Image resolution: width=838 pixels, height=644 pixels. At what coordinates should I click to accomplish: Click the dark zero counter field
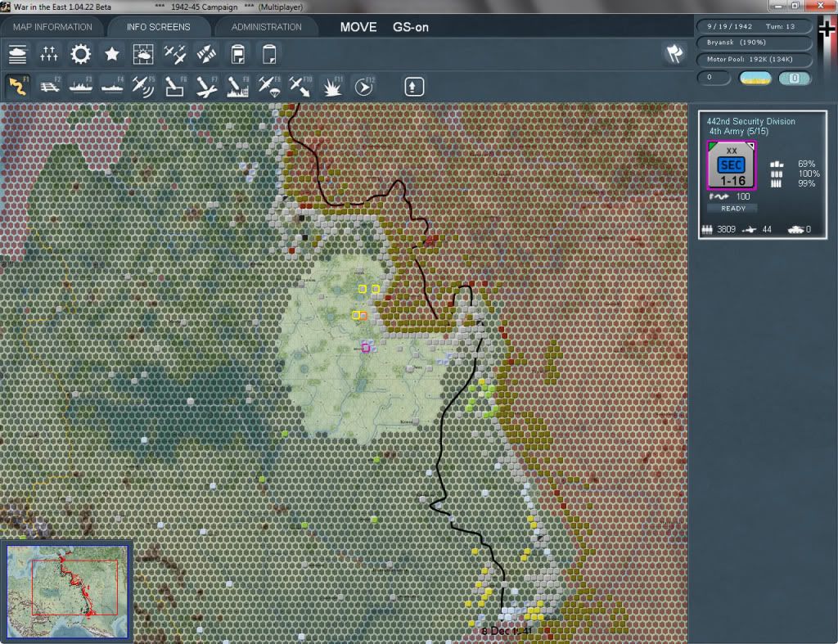coord(714,78)
